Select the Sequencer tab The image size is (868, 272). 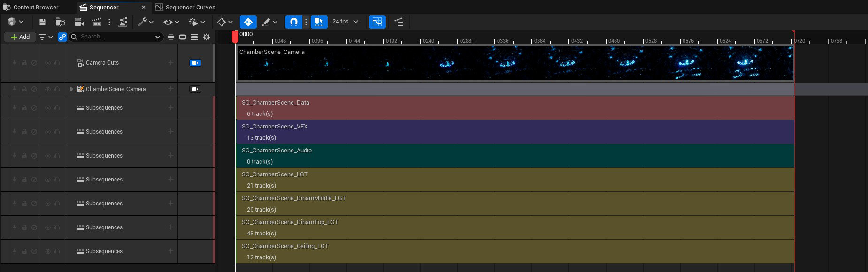click(x=104, y=7)
